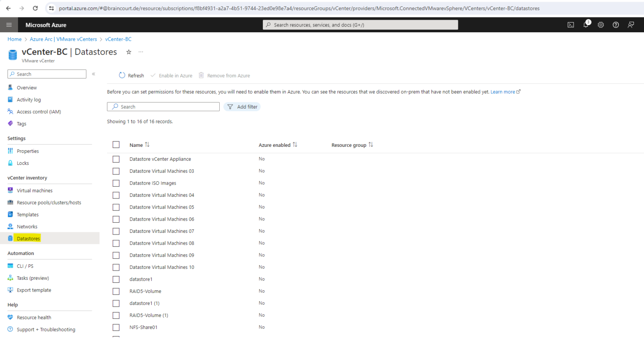
Task: Collapse the left navigation sidebar
Action: 93,74
